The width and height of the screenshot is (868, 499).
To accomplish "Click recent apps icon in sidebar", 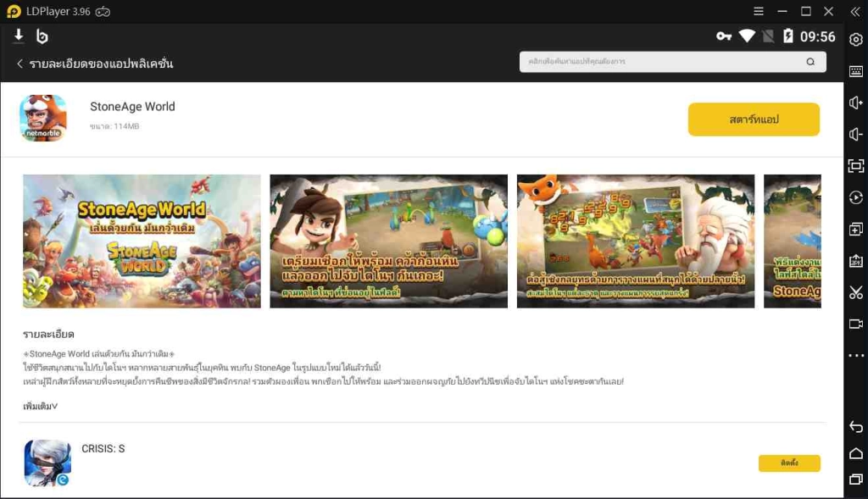I will click(x=856, y=479).
